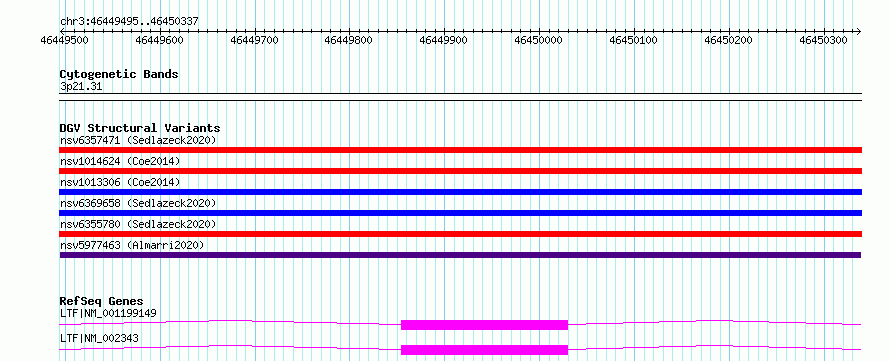Click the LTF|NM_001199149 transcript label

[108, 313]
